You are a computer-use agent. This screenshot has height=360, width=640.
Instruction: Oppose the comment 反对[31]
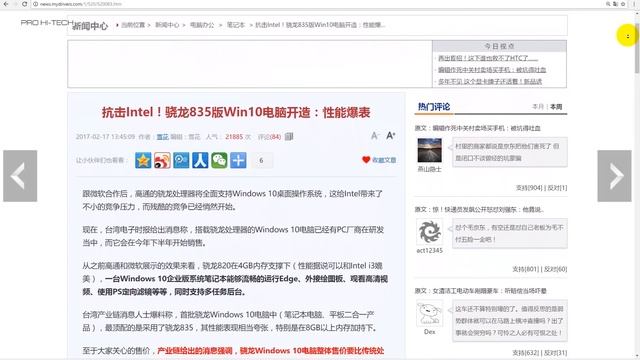click(556, 353)
